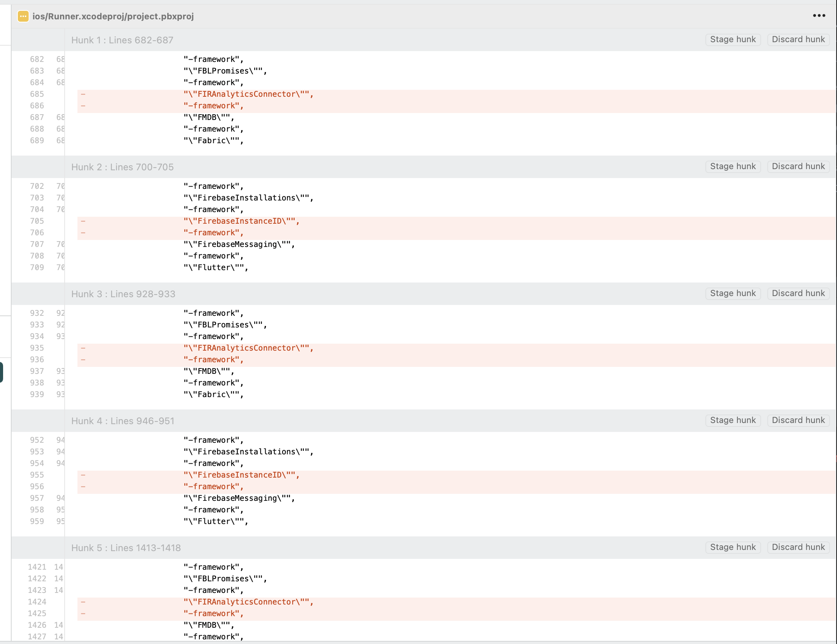Discard hunk 5 lines 1413-1418
This screenshot has width=837, height=644.
[798, 547]
